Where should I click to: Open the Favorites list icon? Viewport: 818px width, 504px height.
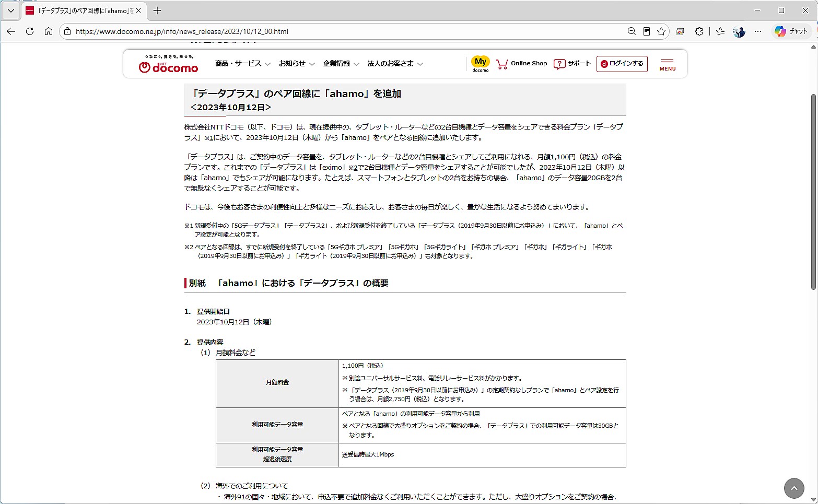720,31
